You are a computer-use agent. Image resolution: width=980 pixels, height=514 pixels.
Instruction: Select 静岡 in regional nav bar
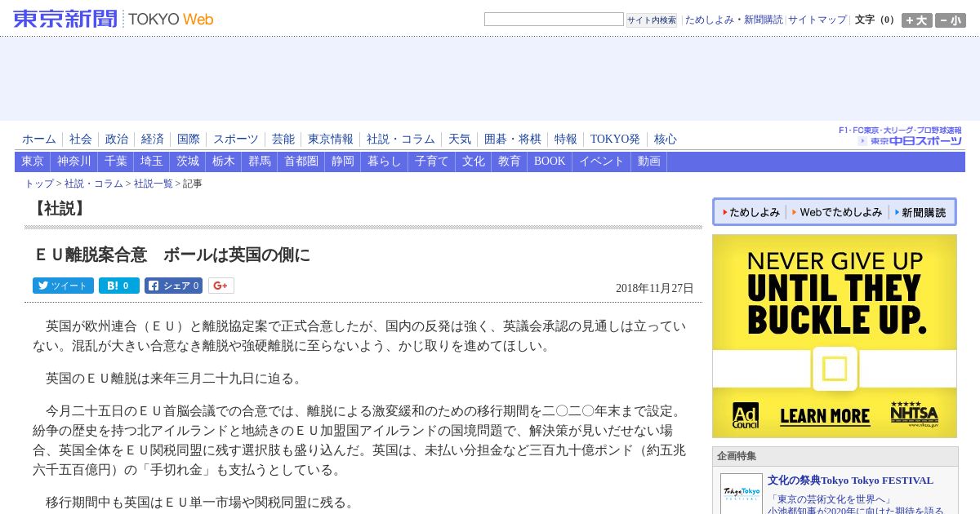343,162
